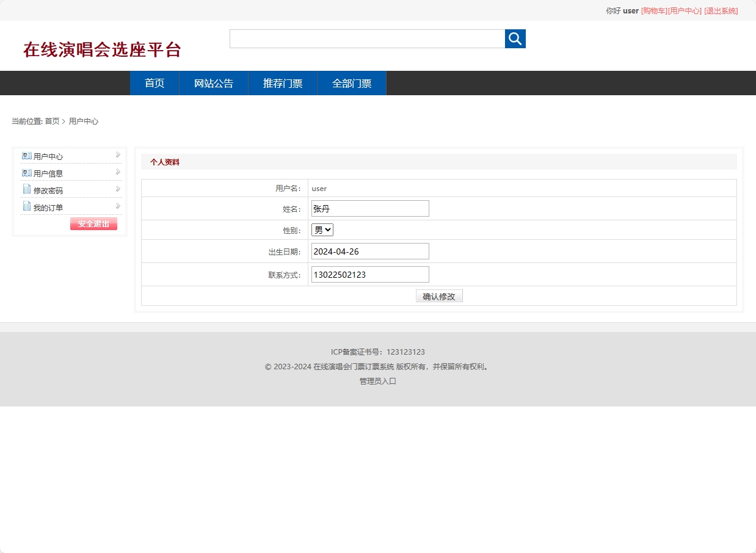This screenshot has width=756, height=553.
Task: Click the 确认修改 button
Action: (x=439, y=295)
